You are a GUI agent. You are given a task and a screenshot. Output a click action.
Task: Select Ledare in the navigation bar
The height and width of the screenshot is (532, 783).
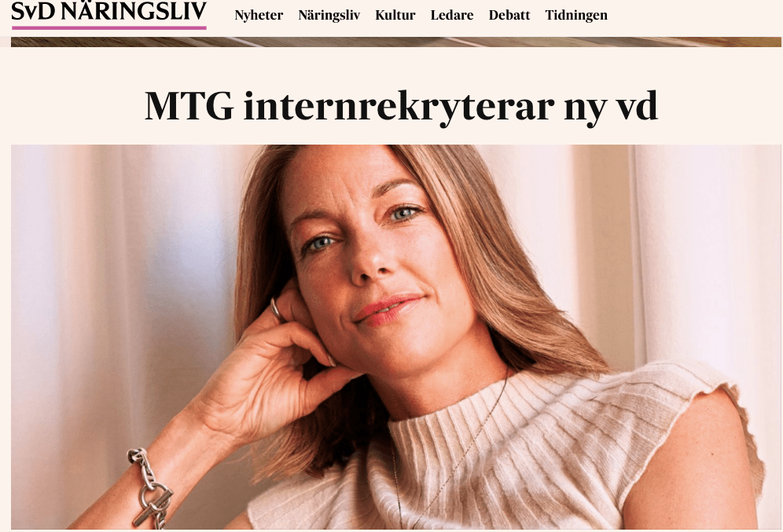click(x=452, y=16)
